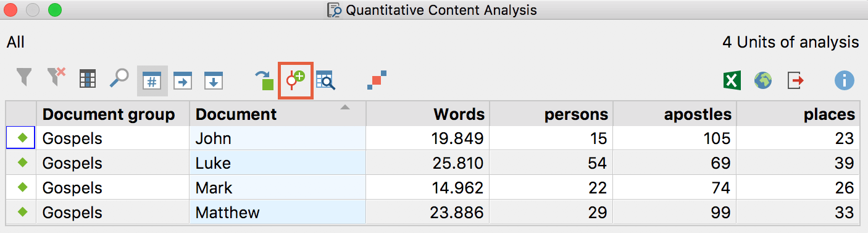Click the green maximize window button
Image resolution: width=868 pixels, height=233 pixels.
coord(55,10)
